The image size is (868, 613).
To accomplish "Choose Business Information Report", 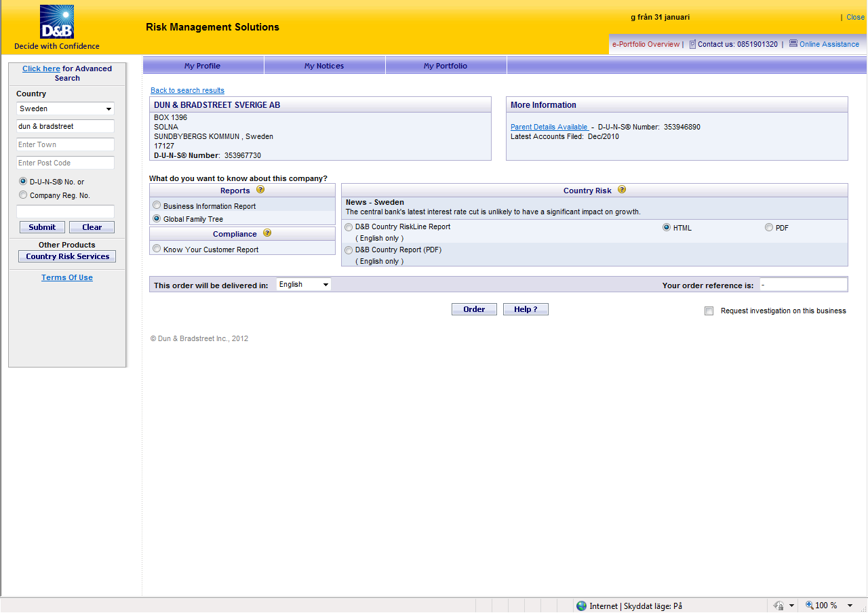I will tap(157, 205).
